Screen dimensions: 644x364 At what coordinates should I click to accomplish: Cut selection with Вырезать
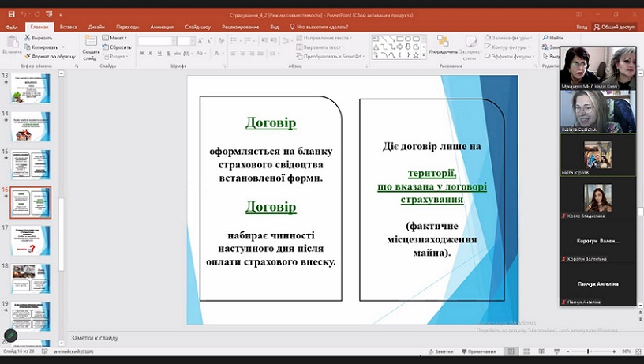(x=38, y=38)
